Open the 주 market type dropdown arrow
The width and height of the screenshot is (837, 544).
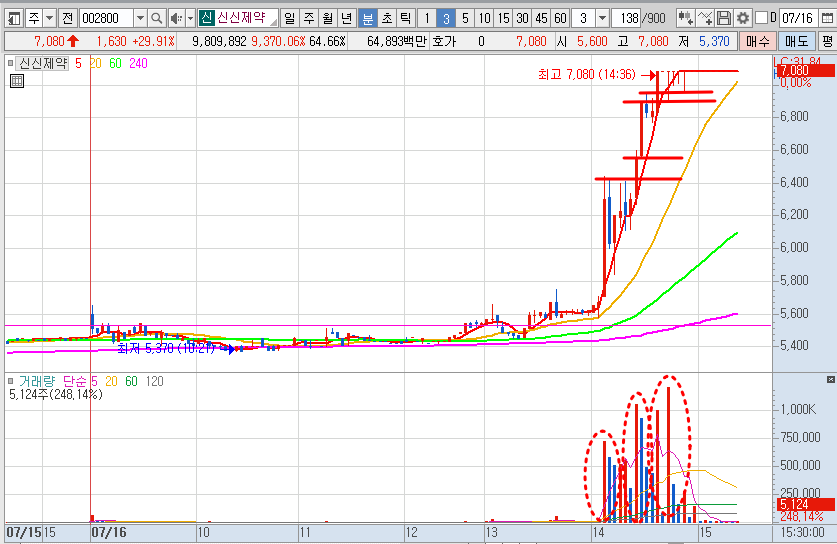[49, 19]
